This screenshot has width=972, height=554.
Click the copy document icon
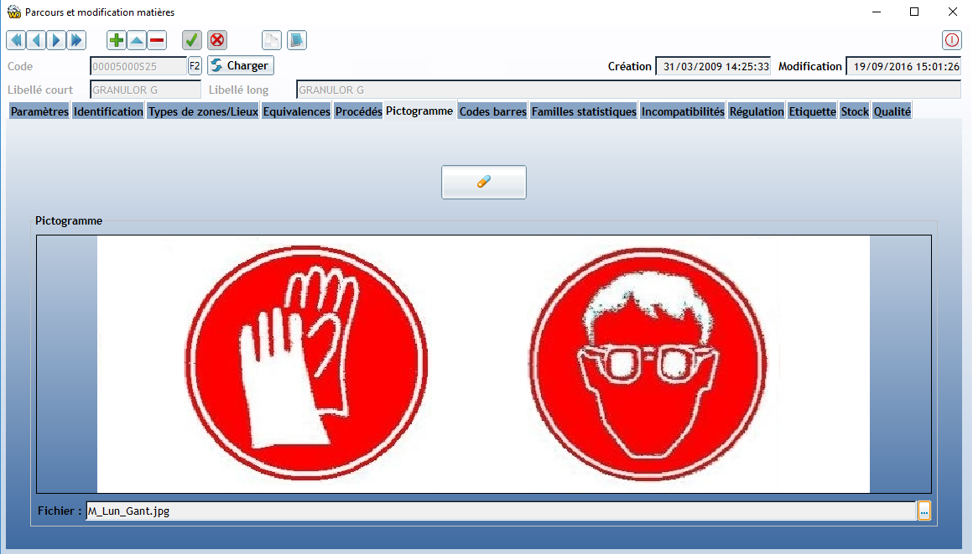(272, 40)
